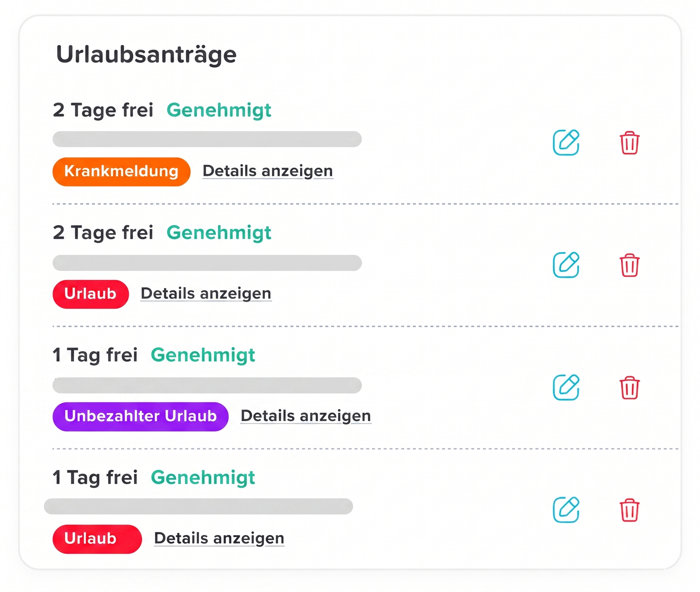Viewport: 700px width, 592px height.
Task: Click the Urlaubsanträge heading
Action: pyautogui.click(x=146, y=54)
